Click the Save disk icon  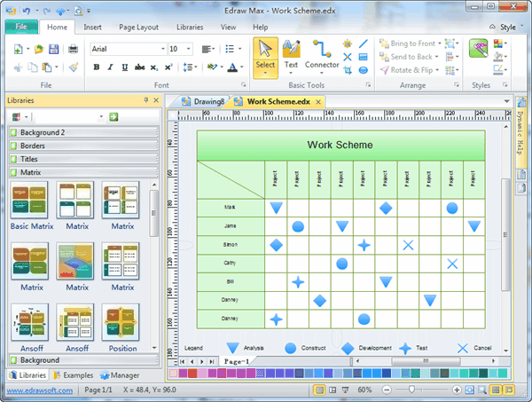coord(53,49)
